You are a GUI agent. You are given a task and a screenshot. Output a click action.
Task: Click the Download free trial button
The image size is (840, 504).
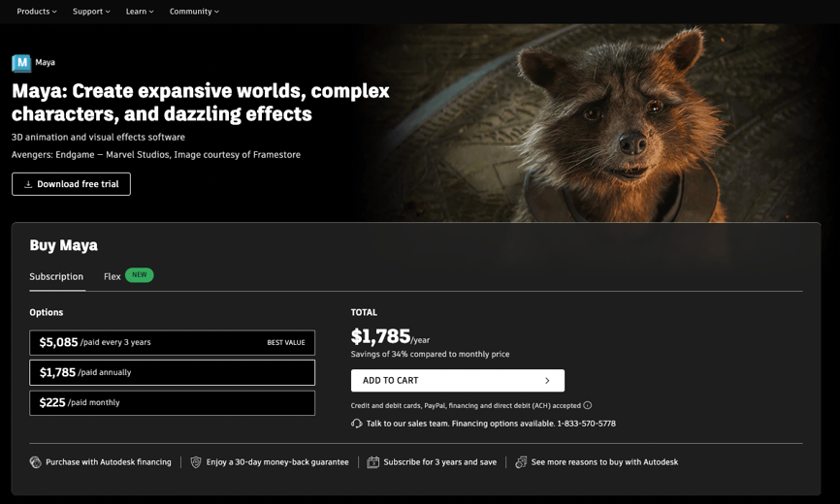click(x=71, y=184)
